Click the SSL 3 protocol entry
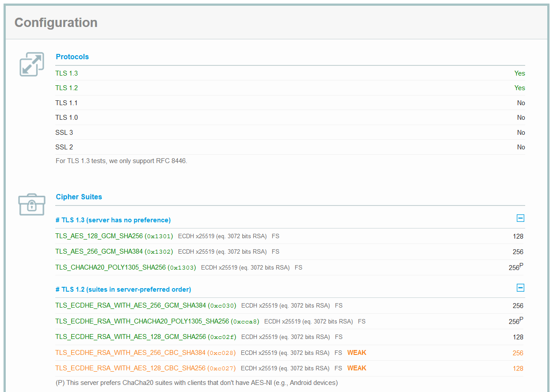557x392 pixels. [64, 132]
